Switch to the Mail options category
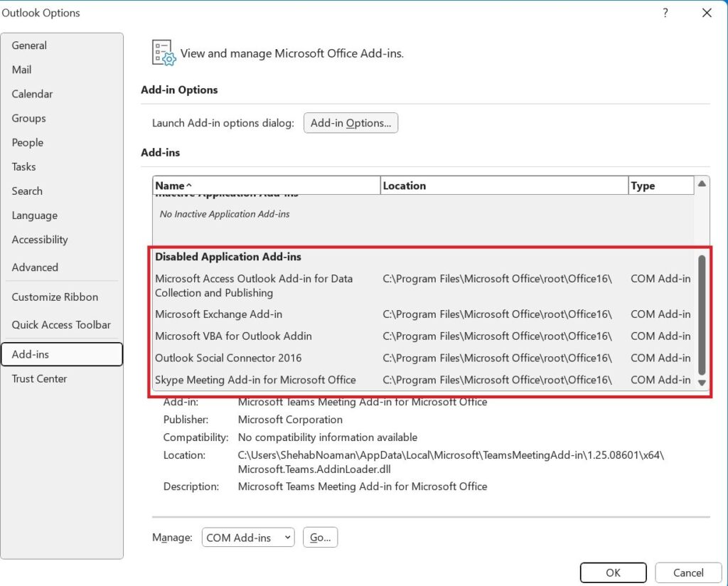 click(21, 70)
